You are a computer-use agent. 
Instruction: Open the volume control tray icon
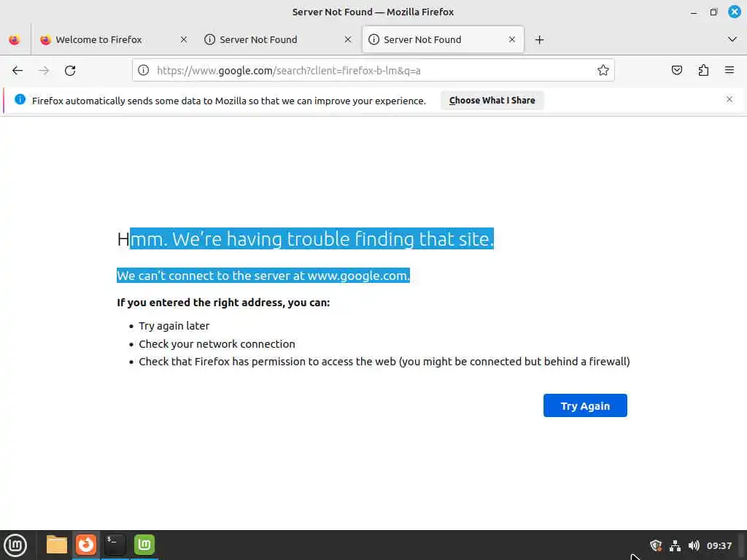point(694,545)
